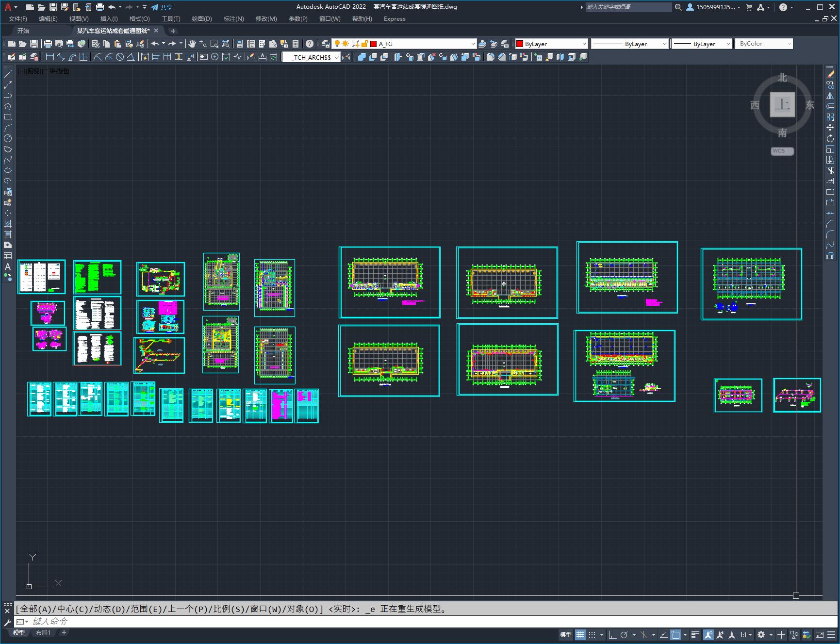Click the Share (共享) icon
The image size is (840, 644).
point(162,7)
